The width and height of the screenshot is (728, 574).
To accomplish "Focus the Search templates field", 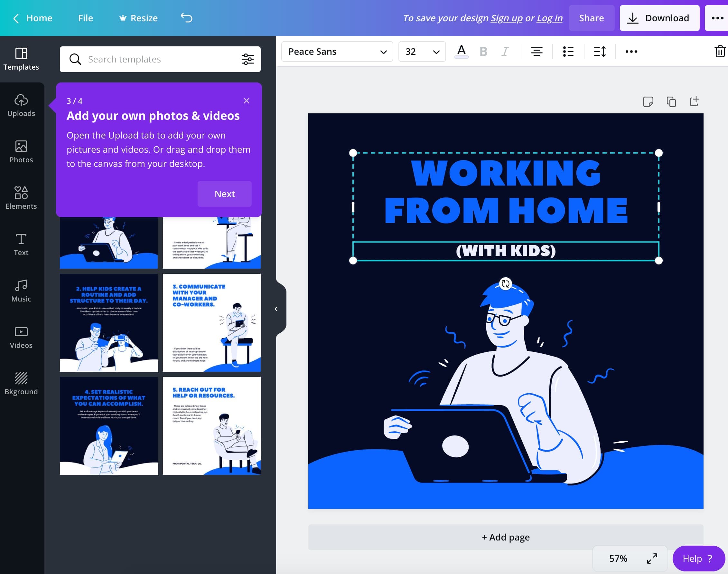I will click(160, 59).
